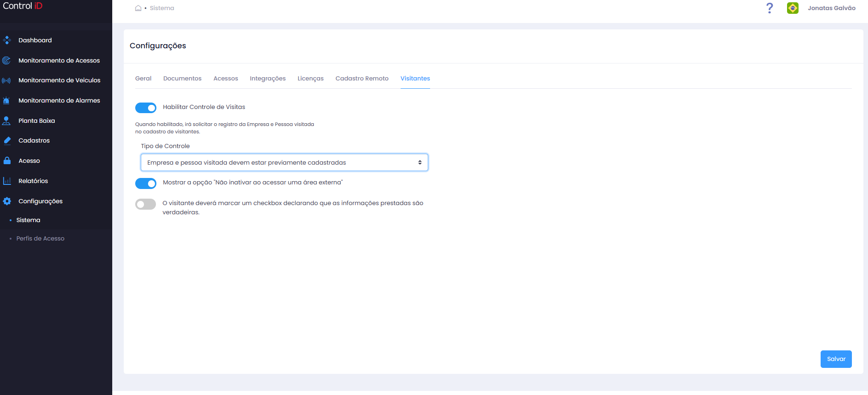Click the home breadcrumb icon

tap(138, 8)
